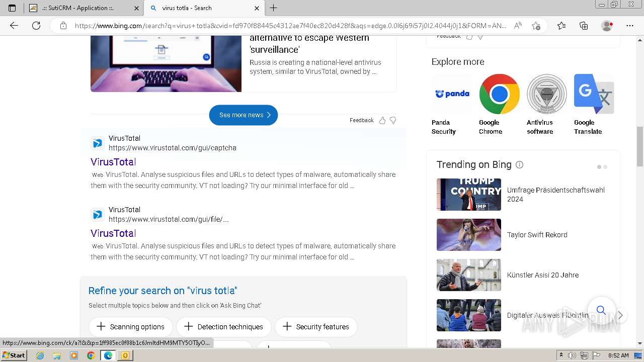Viewport: 644px width, 362px height.
Task: Add page to favorites star icon
Action: coord(536,26)
